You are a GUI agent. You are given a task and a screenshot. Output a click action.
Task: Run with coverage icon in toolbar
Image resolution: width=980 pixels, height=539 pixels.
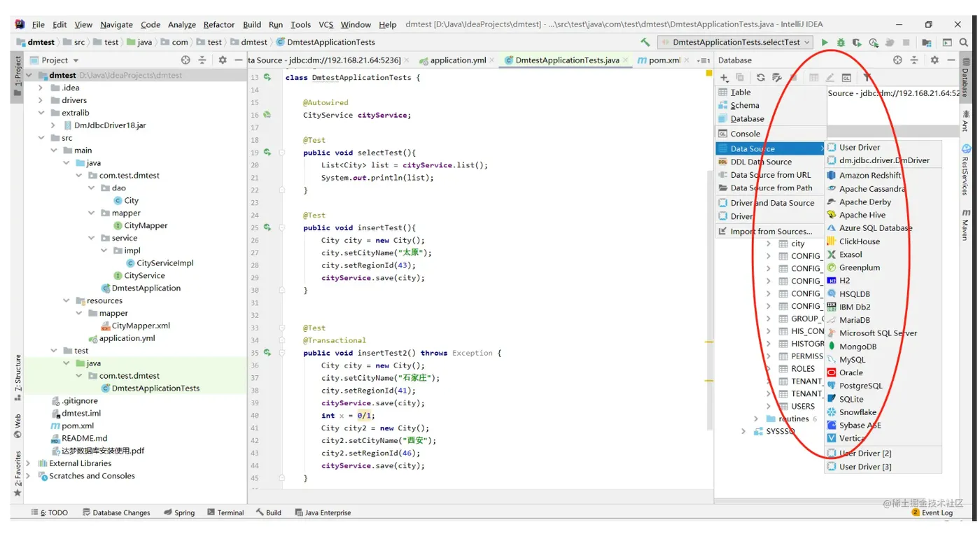point(857,43)
